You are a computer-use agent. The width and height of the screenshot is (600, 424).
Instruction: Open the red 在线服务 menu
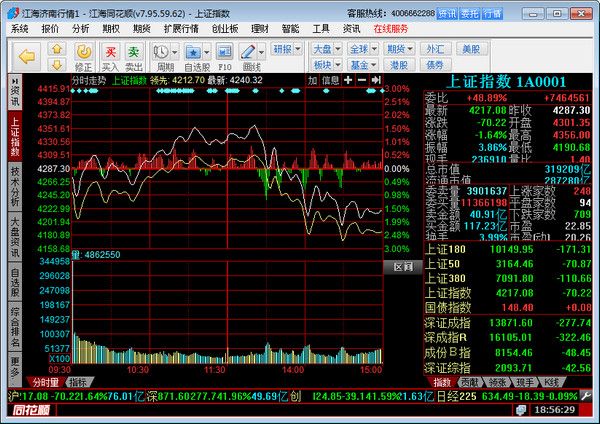point(391,29)
